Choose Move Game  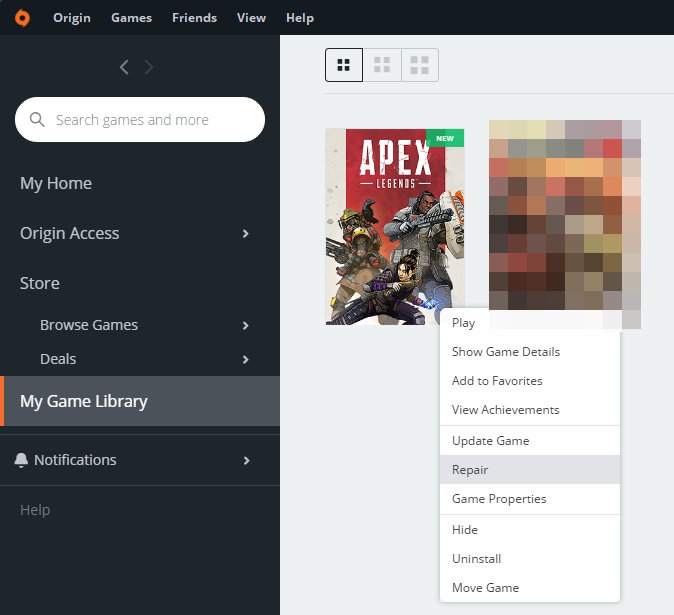coord(530,588)
